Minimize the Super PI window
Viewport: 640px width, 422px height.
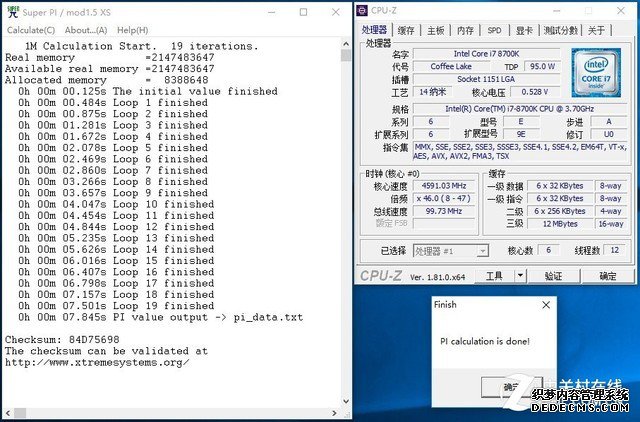click(271, 12)
